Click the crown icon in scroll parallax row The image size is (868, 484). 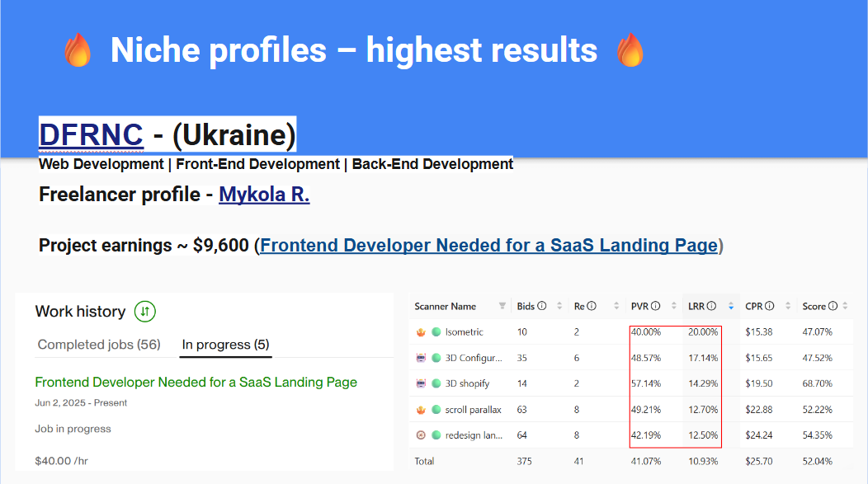tap(421, 409)
